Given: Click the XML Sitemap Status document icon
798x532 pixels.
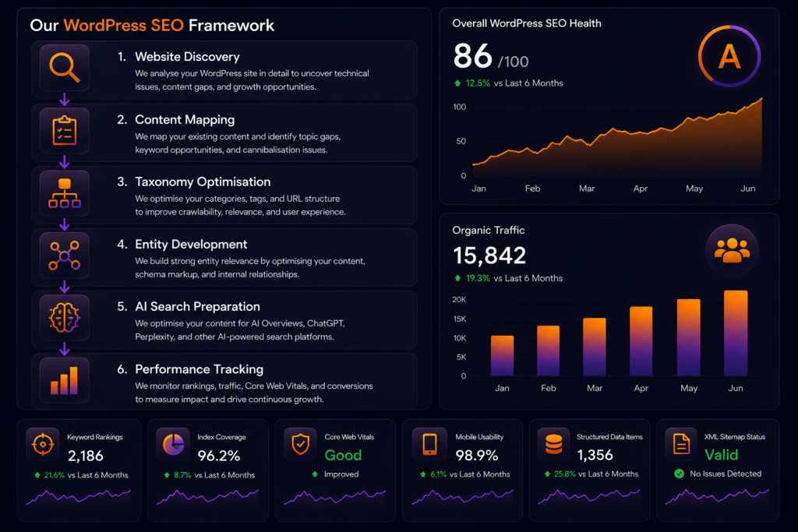Looking at the screenshot, I should click(681, 443).
